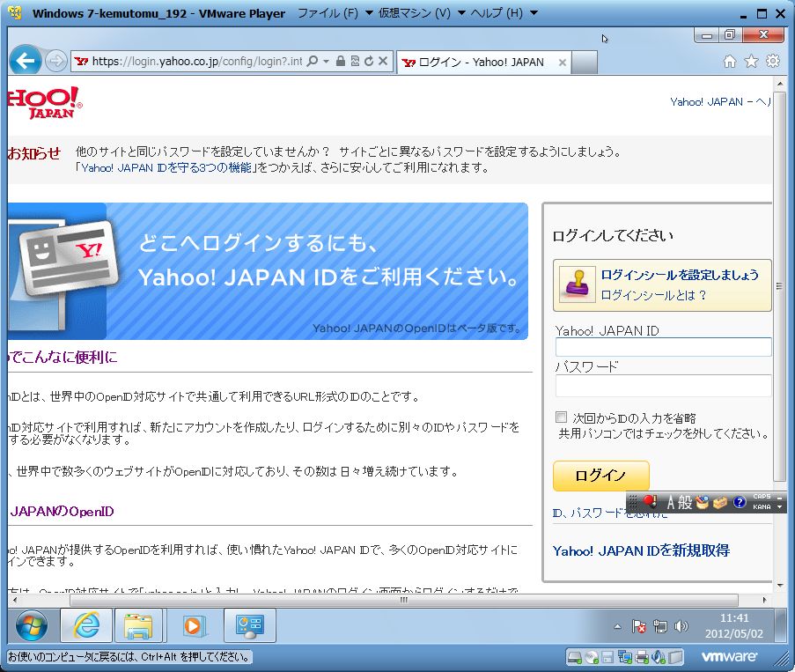Open VMware ヘルプ (H) menu
Viewport: 795px width, 672px height.
(504, 12)
